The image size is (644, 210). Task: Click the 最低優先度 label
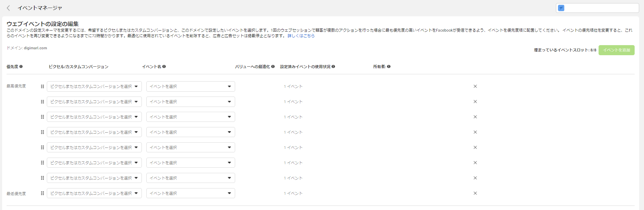coord(16,194)
